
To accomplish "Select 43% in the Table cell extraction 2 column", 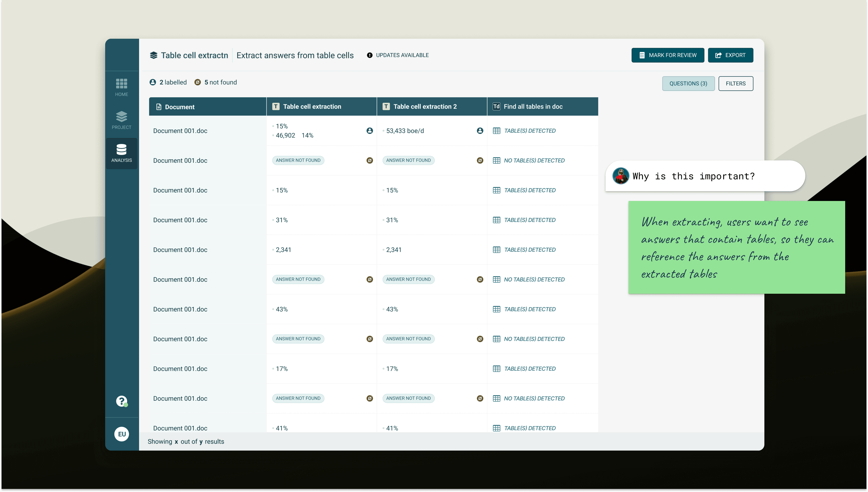I will 392,309.
